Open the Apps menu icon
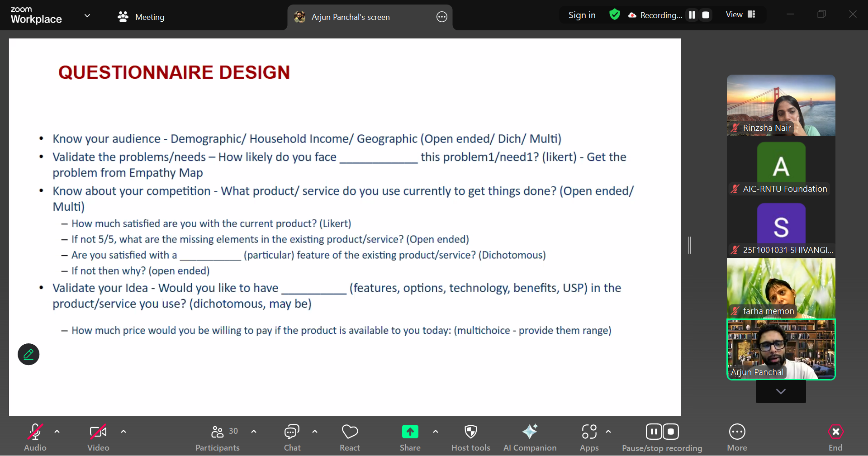 (x=589, y=432)
